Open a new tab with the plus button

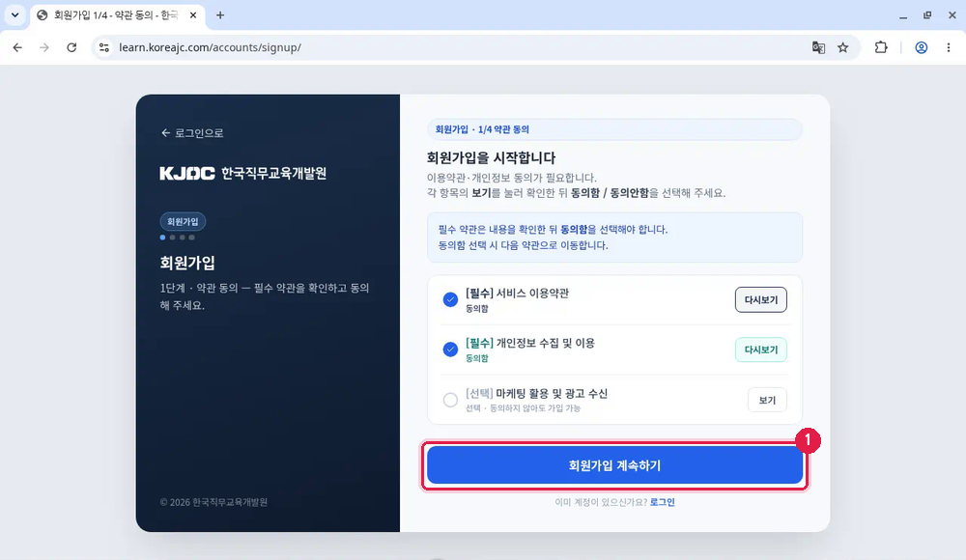click(x=220, y=15)
